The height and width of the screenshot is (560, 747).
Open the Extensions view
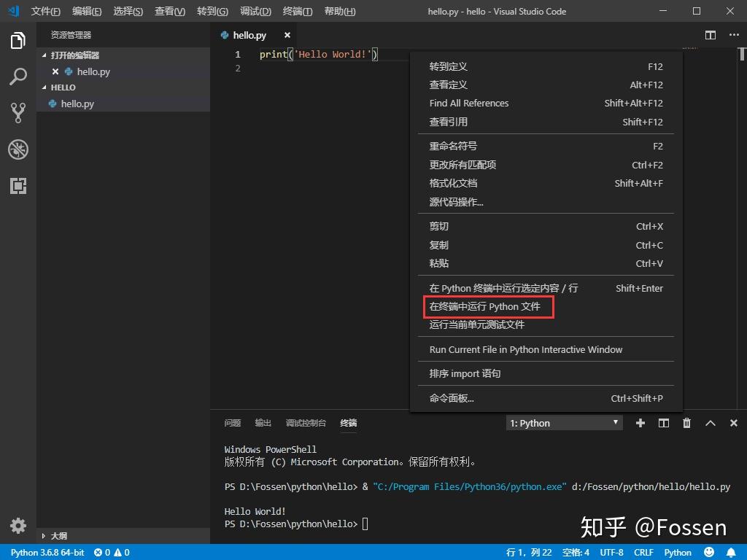tap(18, 186)
